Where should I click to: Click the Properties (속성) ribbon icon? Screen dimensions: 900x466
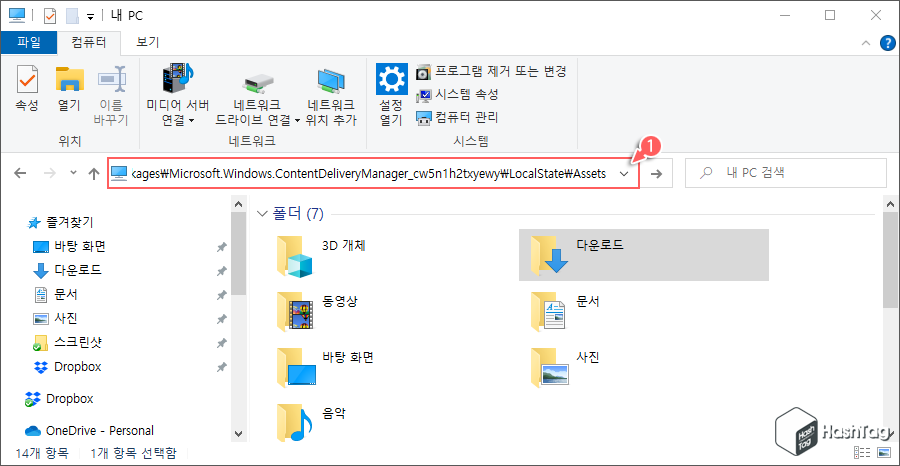[x=26, y=88]
